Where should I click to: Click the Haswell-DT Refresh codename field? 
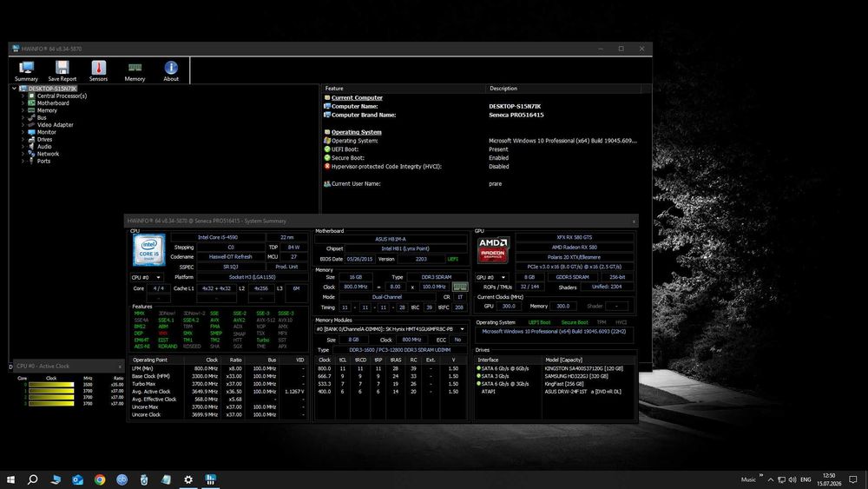coord(230,257)
